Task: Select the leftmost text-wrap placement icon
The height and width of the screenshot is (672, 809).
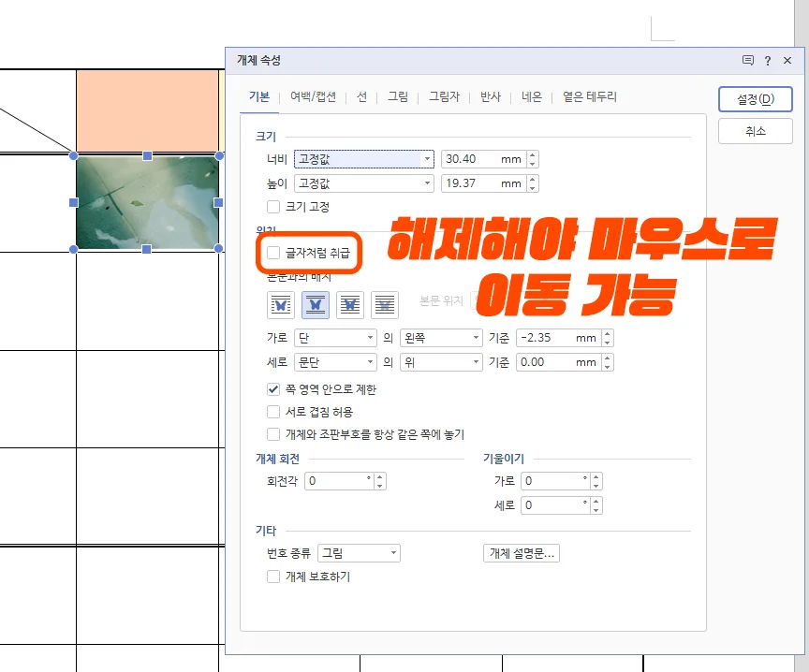Action: (x=280, y=304)
